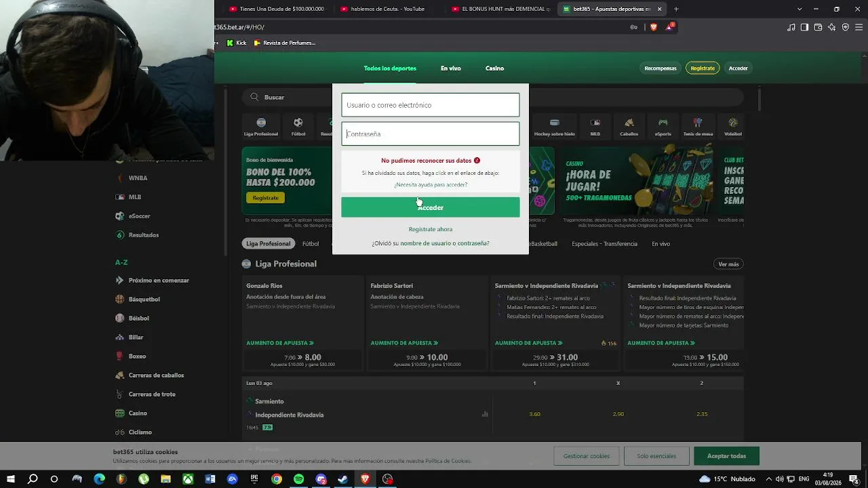Open Carreras de caballos in sidebar
This screenshot has width=868, height=488.
coord(156,375)
